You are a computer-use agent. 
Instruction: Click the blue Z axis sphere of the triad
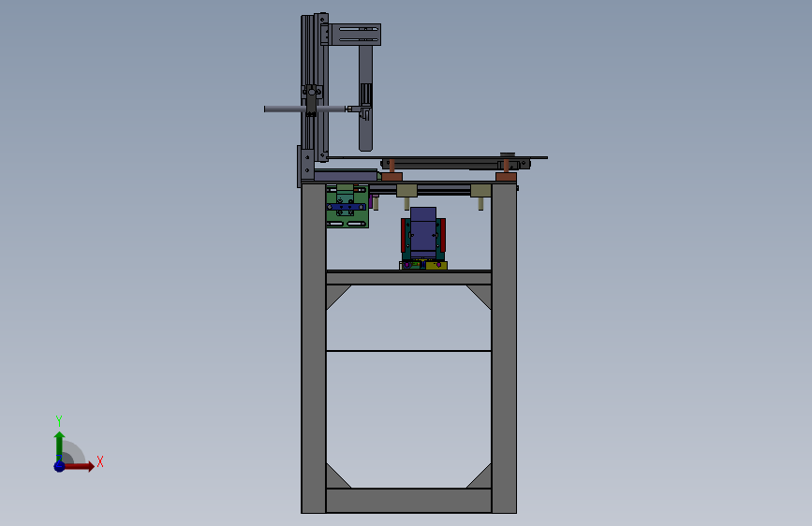[x=59, y=466]
